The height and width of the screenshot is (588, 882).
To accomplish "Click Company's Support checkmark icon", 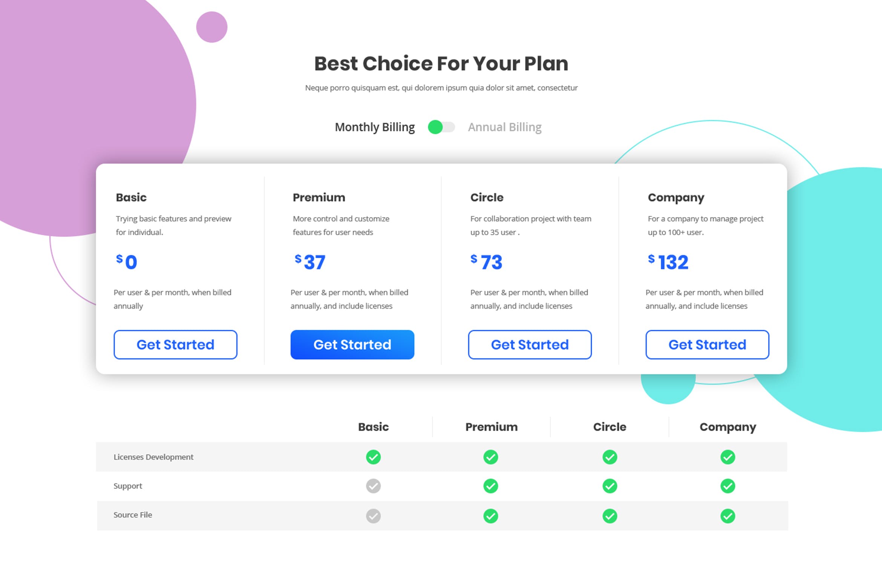I will point(728,486).
